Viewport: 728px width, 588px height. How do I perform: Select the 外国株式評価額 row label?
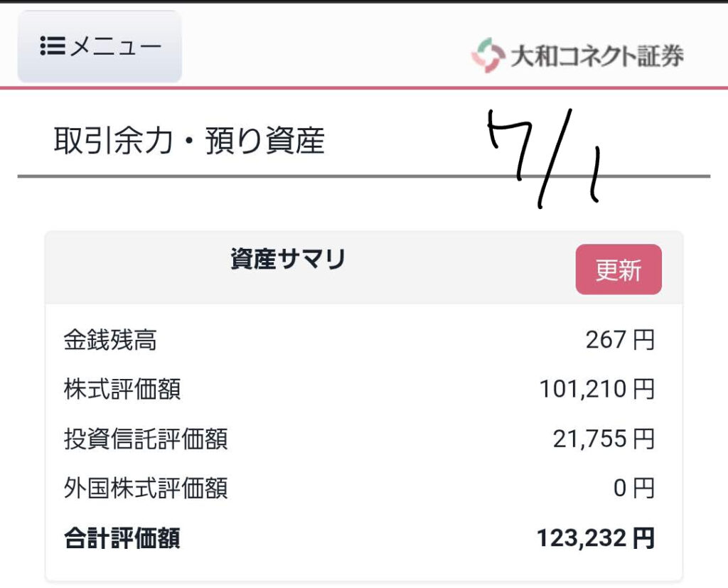click(145, 488)
